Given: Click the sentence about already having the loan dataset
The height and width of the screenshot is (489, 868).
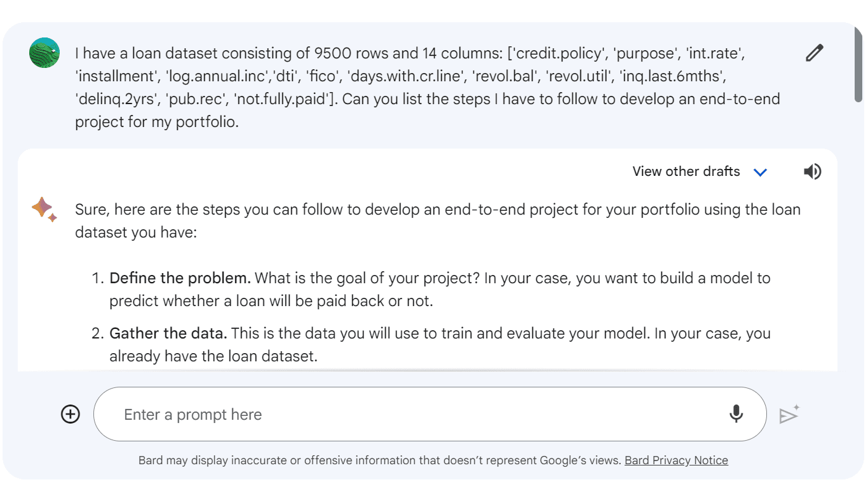Looking at the screenshot, I should [x=440, y=345].
